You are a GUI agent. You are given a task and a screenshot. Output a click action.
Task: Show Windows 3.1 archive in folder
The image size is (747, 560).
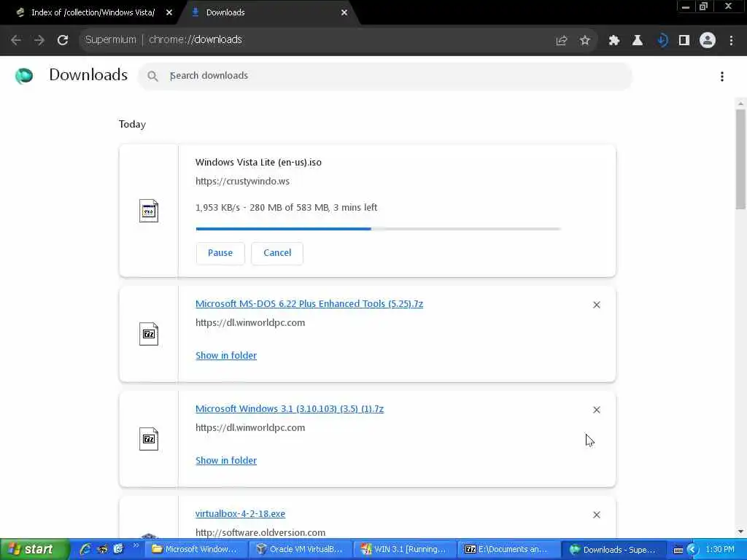(x=226, y=461)
